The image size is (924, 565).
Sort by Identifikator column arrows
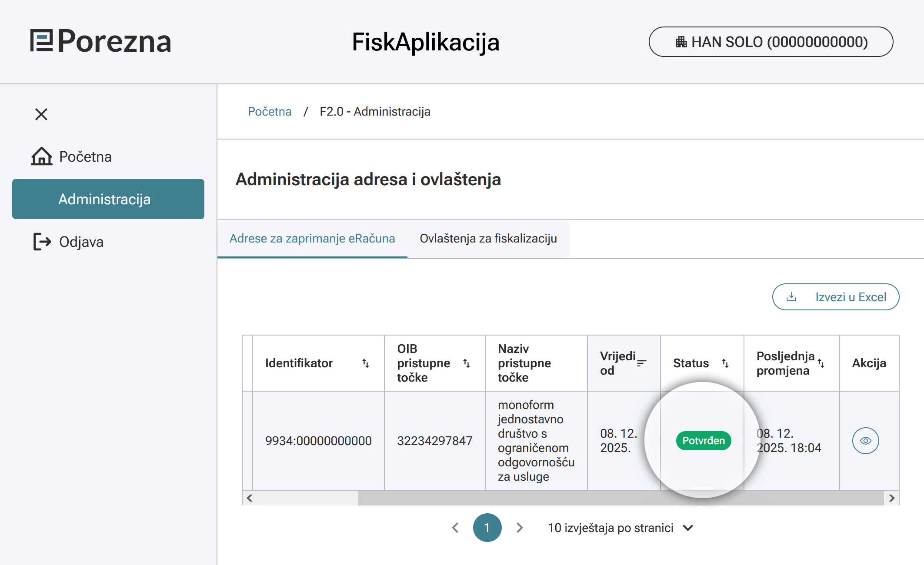point(366,363)
